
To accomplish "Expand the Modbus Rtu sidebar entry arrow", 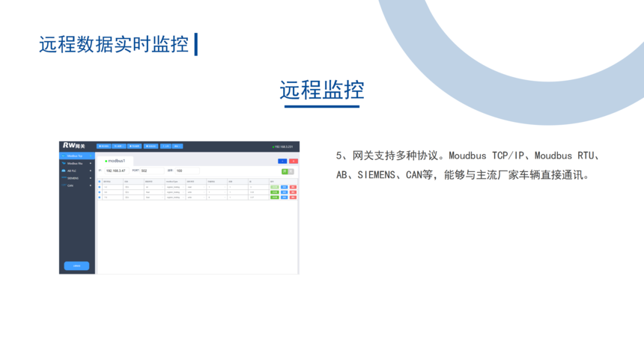I will [91, 163].
